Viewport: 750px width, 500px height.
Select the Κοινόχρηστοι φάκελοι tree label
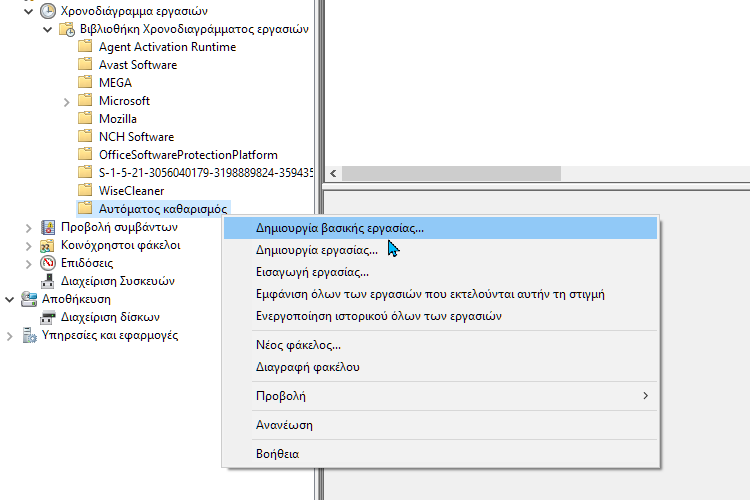[121, 245]
